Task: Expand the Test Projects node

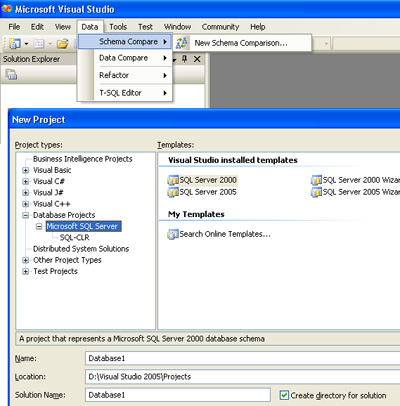Action: (26, 272)
